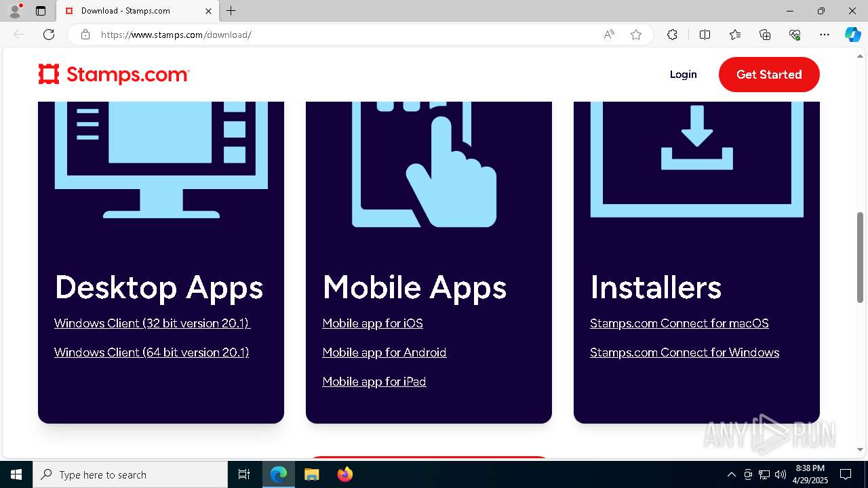Click the scrollbar down arrow
The height and width of the screenshot is (488, 868).
[x=860, y=449]
